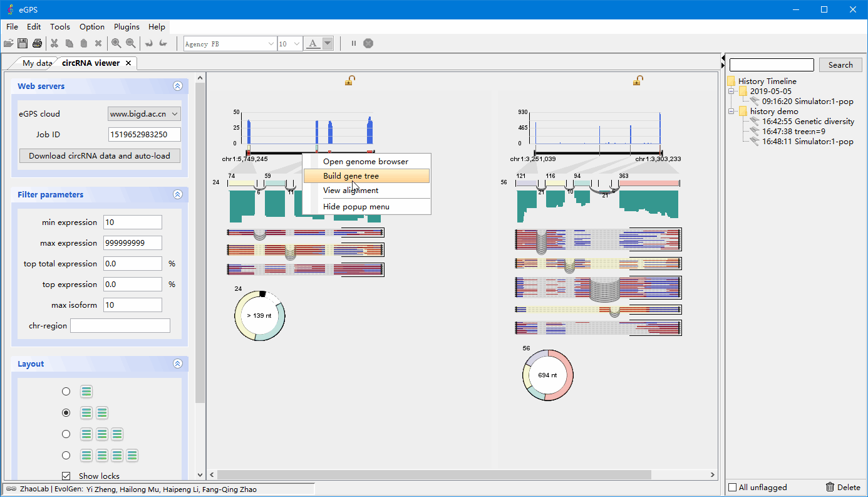The height and width of the screenshot is (497, 868).
Task: Open the font color dropdown arrow
Action: (x=328, y=43)
